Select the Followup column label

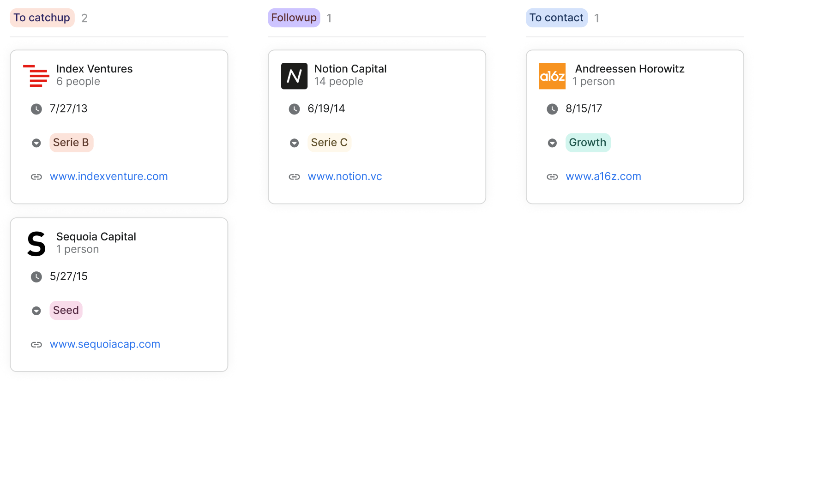point(294,18)
